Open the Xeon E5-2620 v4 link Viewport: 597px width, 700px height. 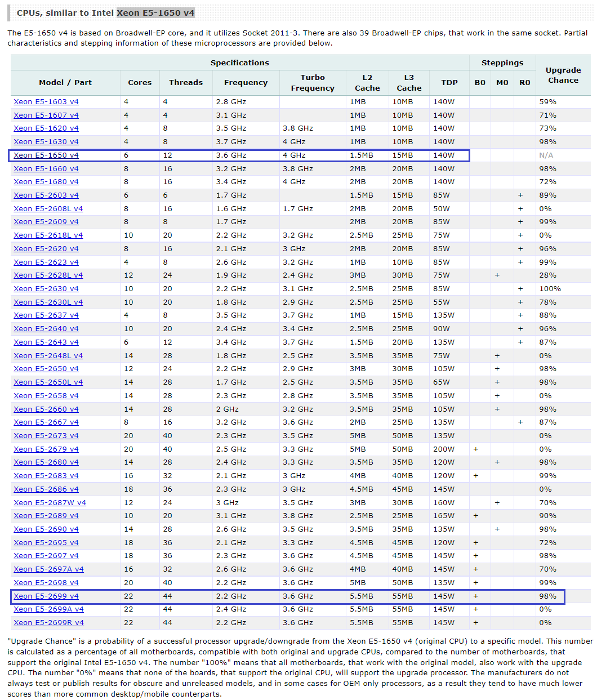(46, 249)
